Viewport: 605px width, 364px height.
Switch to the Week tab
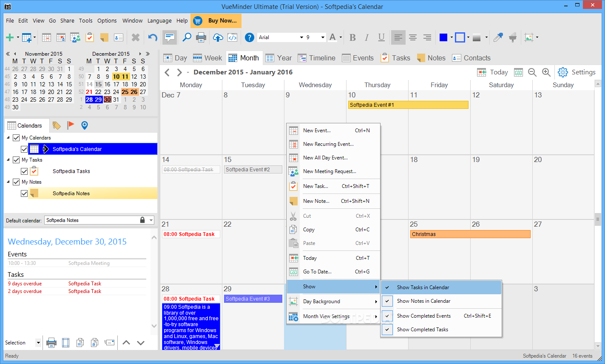click(x=207, y=58)
